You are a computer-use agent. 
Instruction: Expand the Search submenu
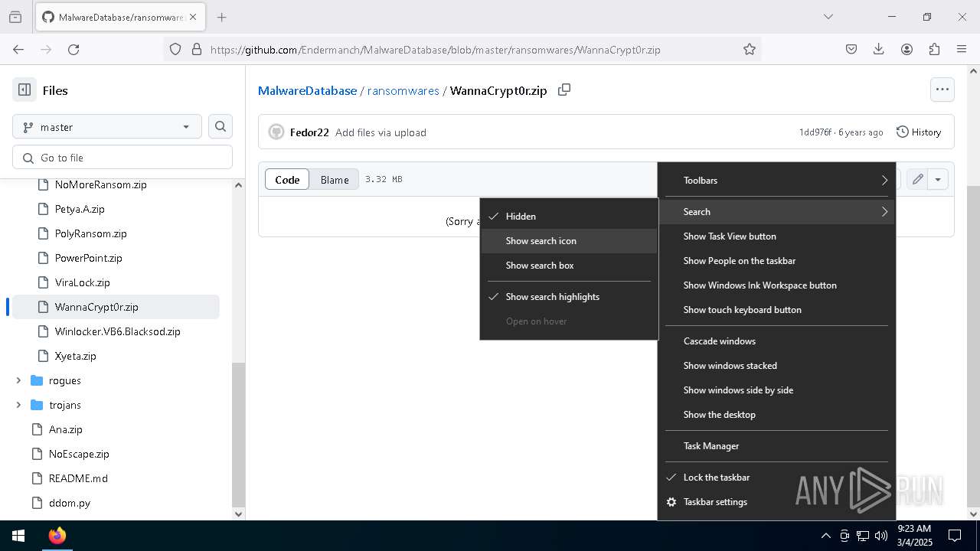(776, 212)
